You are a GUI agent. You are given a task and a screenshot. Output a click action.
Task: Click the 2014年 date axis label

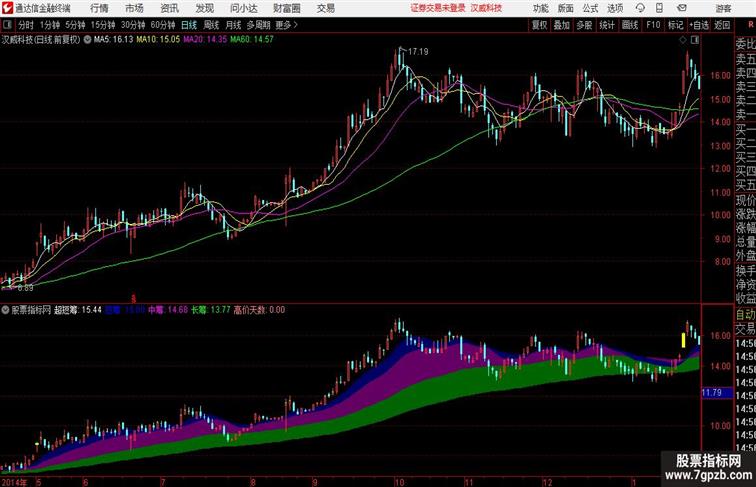pyautogui.click(x=14, y=482)
